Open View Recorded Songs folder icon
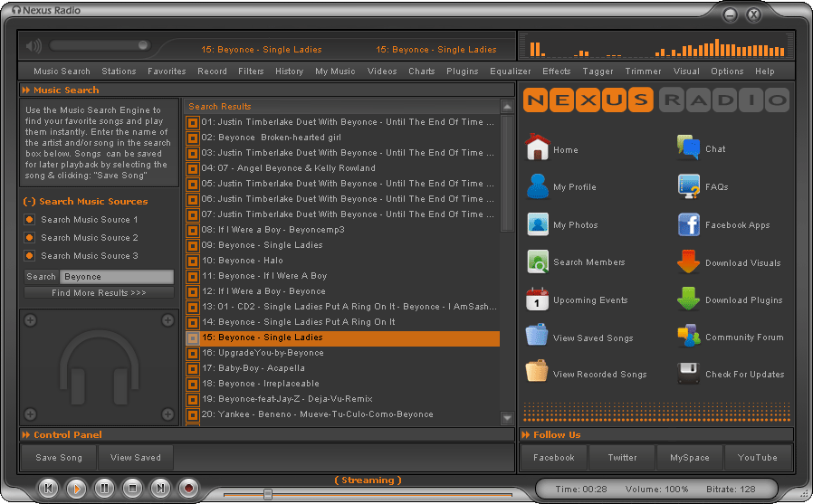This screenshot has width=813, height=504. pyautogui.click(x=537, y=371)
